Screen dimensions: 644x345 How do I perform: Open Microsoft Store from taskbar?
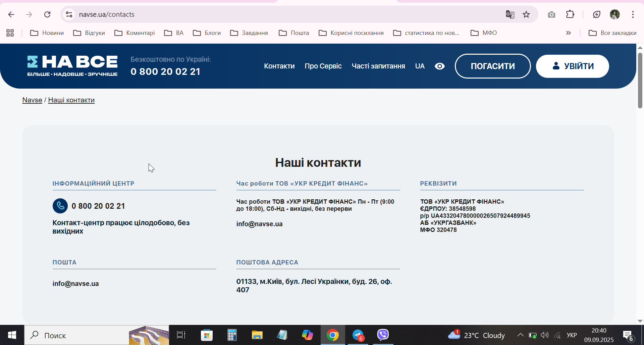207,335
